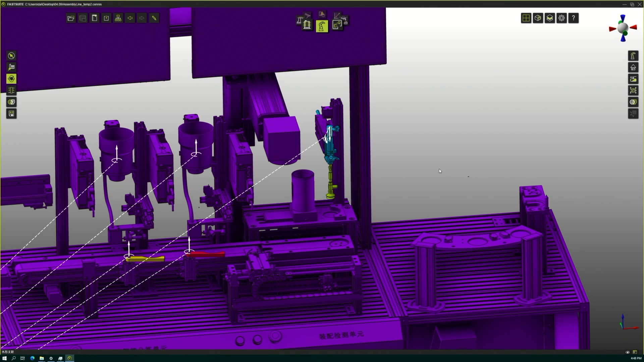Select the pencil edit icon
This screenshot has height=362, width=644.
154,18
